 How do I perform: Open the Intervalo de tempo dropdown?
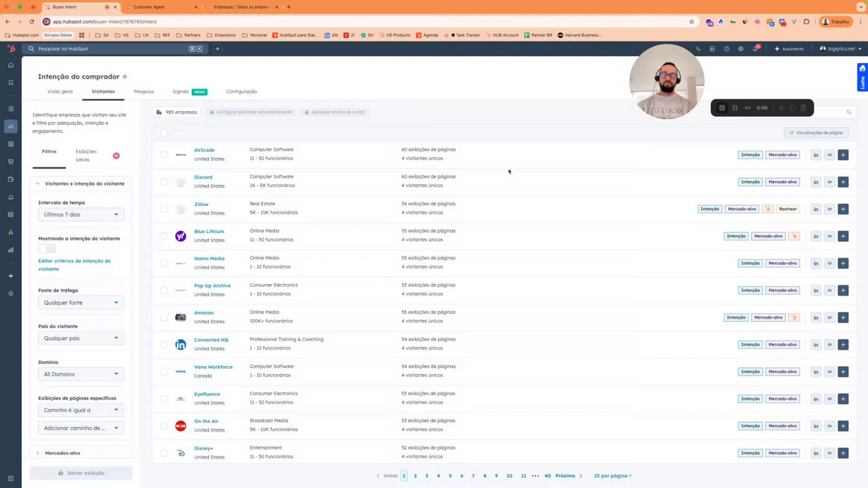coord(81,214)
